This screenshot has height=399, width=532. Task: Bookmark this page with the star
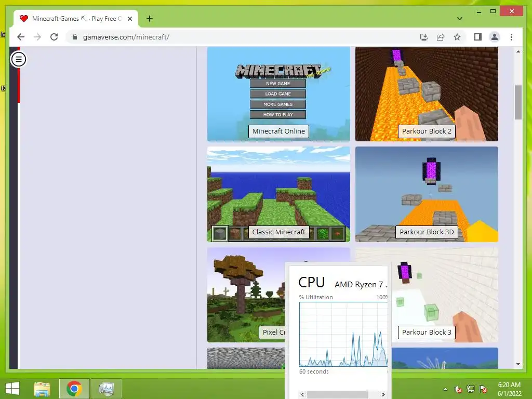coord(457,37)
